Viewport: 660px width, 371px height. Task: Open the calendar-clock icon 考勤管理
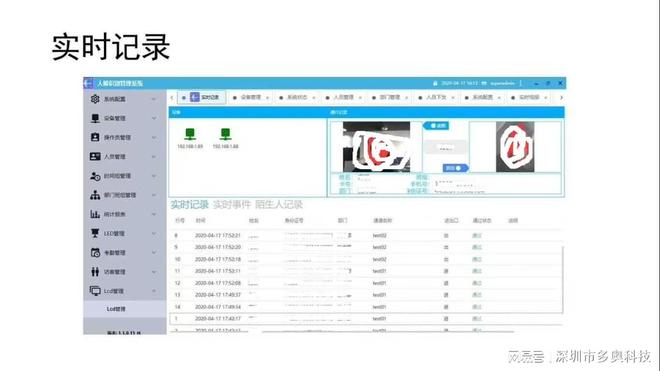(95, 253)
